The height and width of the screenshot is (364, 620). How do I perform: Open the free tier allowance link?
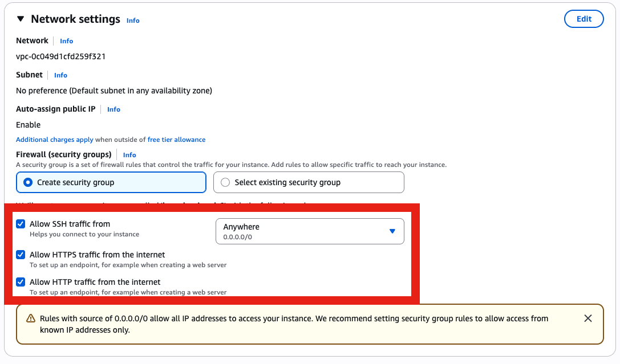177,140
